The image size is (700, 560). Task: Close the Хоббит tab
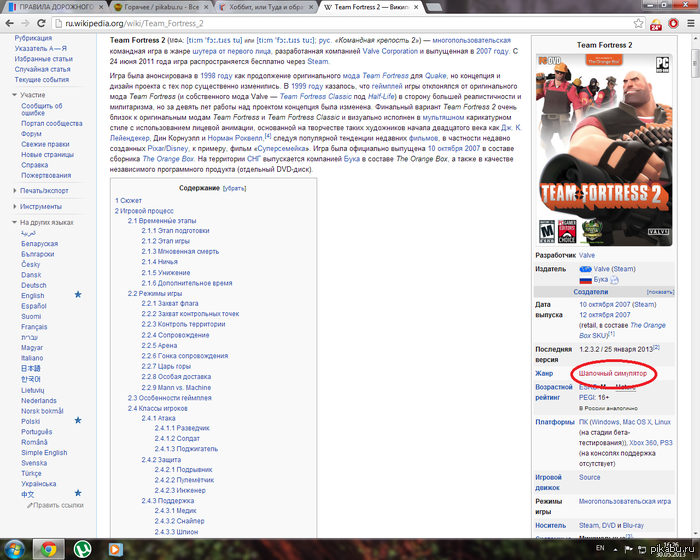311,7
